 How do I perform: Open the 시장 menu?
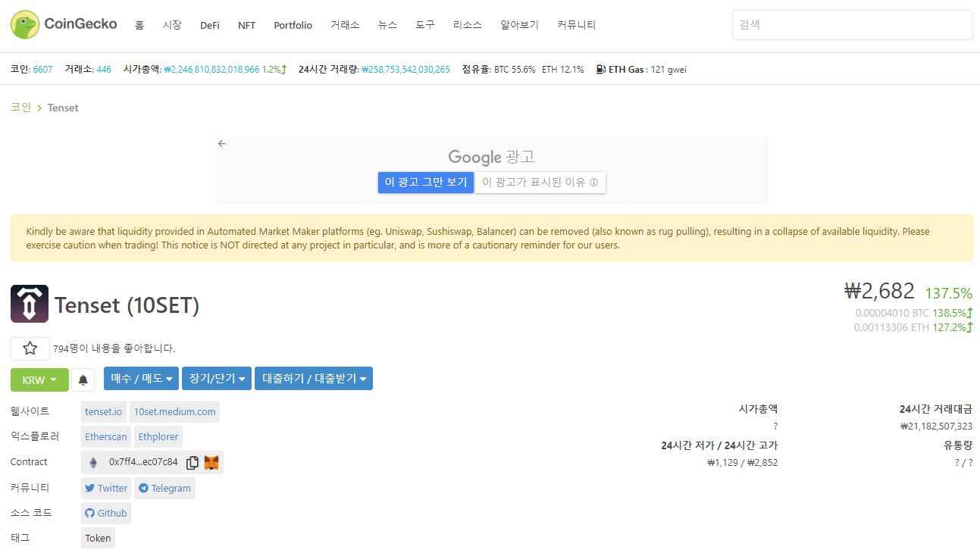172,25
